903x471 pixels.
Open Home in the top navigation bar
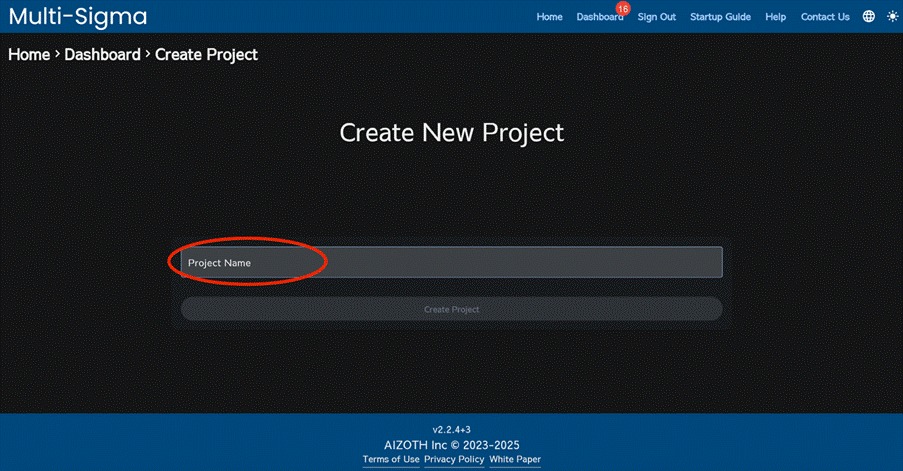[549, 17]
